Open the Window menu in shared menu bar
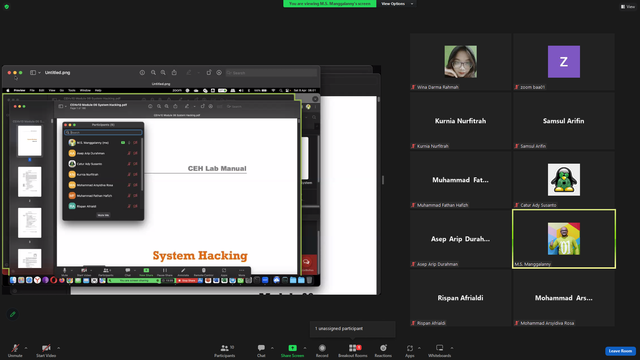Screen dimensions: 640x360 [x=85, y=90]
